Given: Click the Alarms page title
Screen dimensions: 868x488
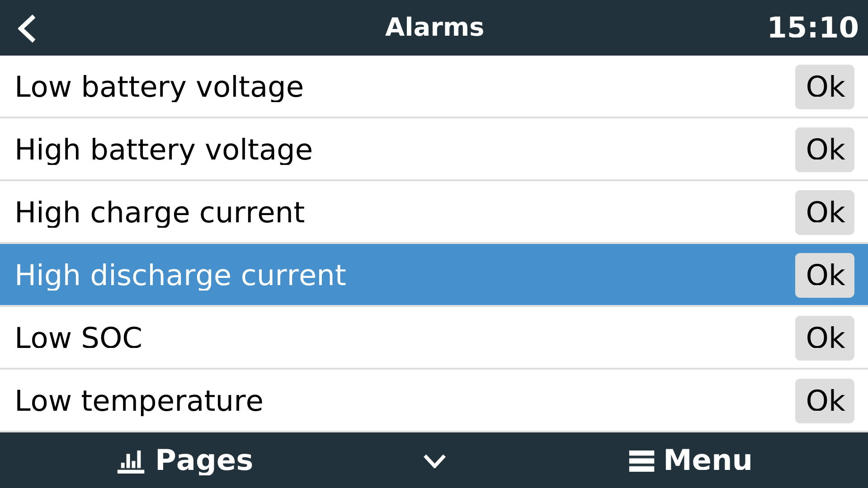Looking at the screenshot, I should pos(434,27).
